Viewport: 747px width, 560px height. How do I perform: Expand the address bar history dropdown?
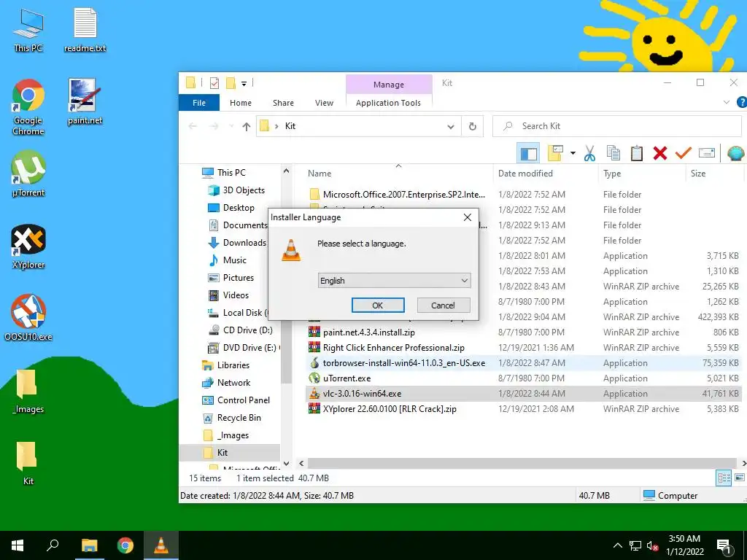450,127
